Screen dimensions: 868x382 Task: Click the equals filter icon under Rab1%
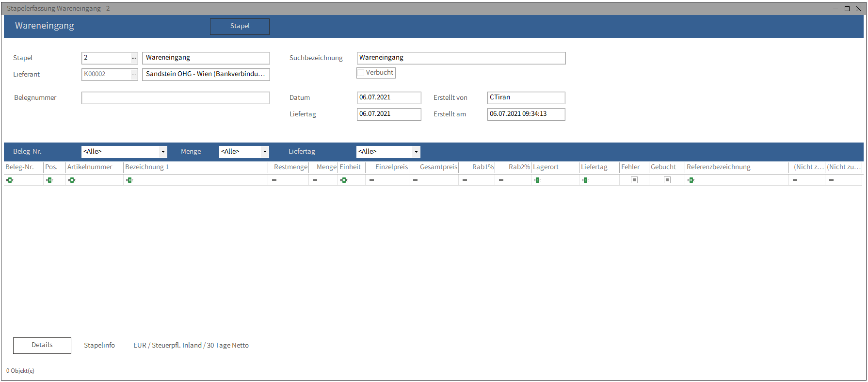[x=465, y=180]
